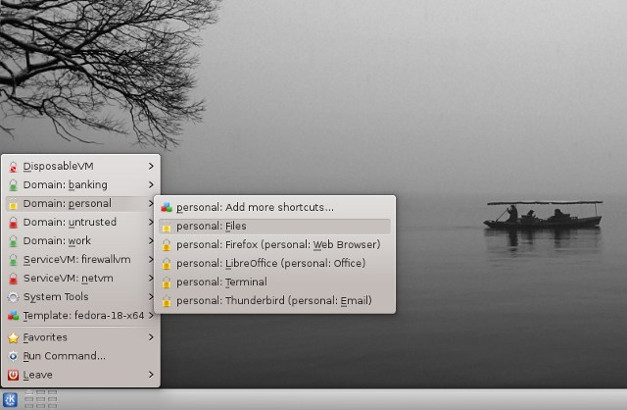Expand the Leave submenu chevron
The width and height of the screenshot is (627, 410).
(151, 375)
